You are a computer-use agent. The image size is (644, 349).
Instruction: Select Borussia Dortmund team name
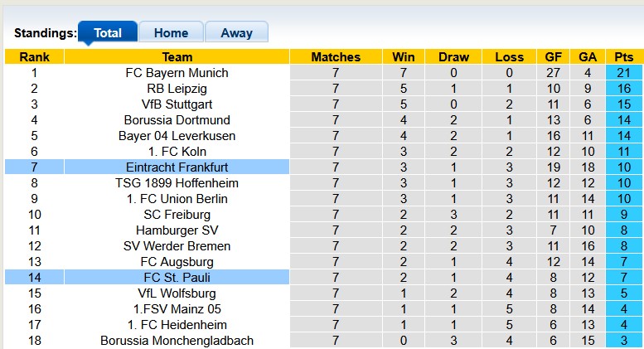[177, 120]
